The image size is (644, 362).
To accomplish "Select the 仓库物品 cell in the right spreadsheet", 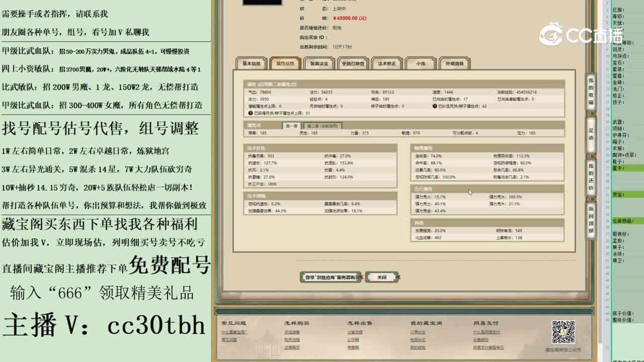I will pyautogui.click(x=628, y=221).
